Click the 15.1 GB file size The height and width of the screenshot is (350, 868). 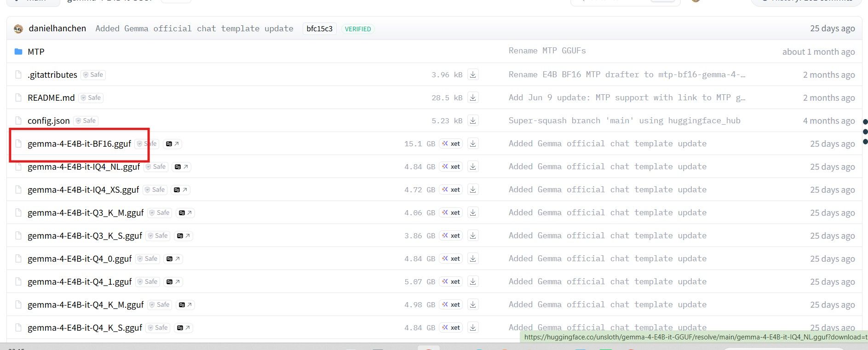(x=420, y=144)
